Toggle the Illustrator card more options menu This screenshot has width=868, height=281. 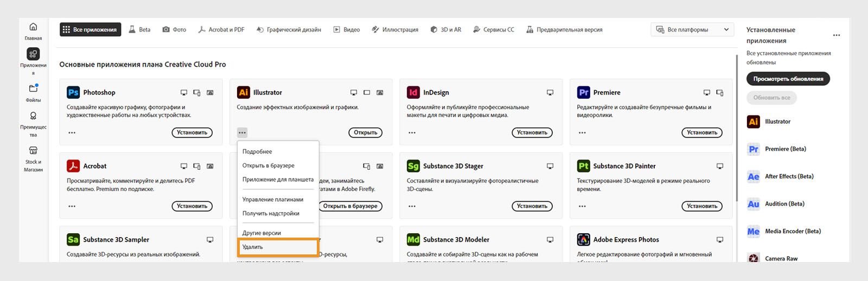[242, 132]
